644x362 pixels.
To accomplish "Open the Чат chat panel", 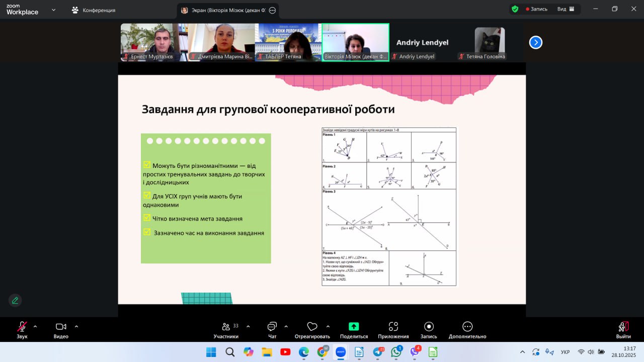I will click(x=272, y=327).
